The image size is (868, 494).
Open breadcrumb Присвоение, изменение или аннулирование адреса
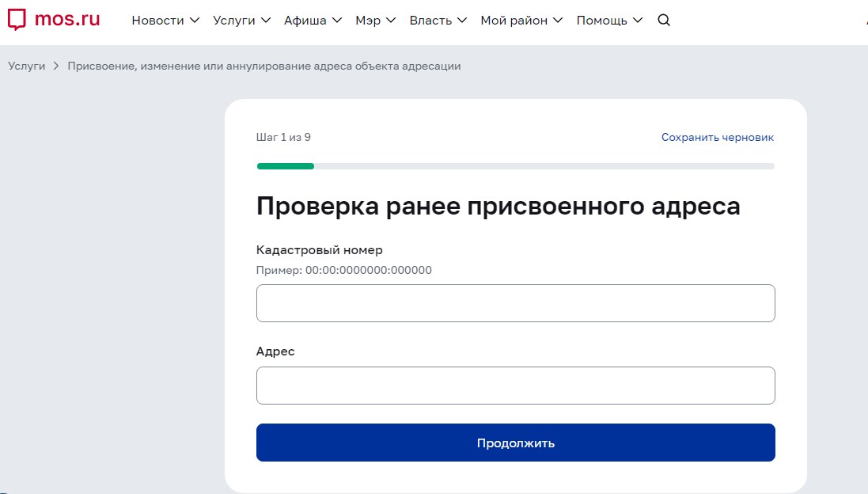[x=264, y=66]
